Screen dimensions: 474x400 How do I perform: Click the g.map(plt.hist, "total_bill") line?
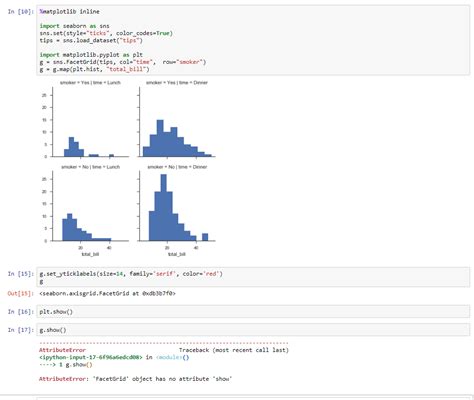click(x=94, y=69)
